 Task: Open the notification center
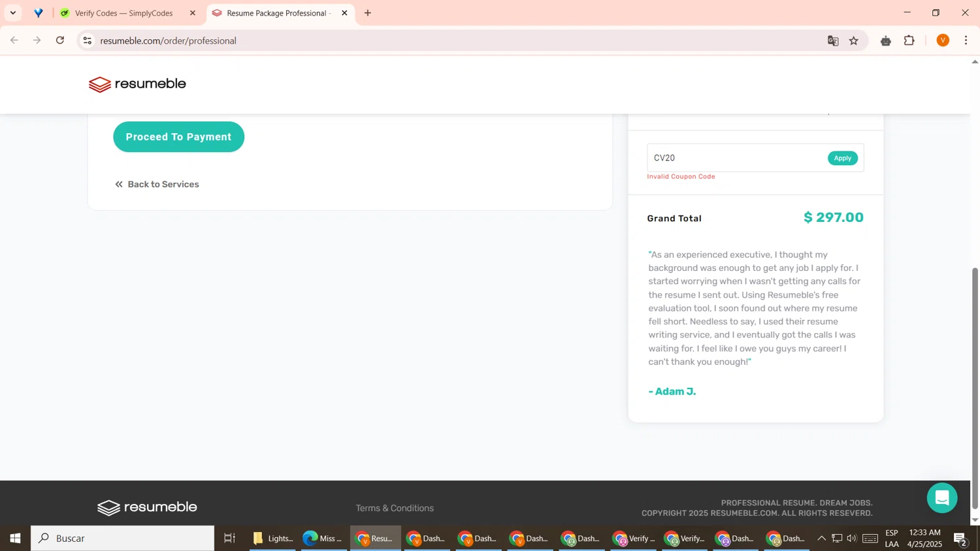coord(960,539)
